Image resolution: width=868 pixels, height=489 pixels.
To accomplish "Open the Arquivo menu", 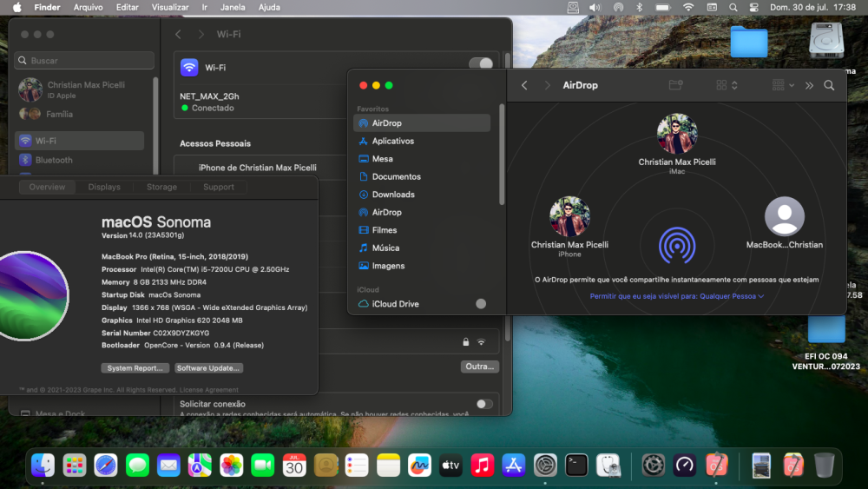I will click(x=88, y=7).
